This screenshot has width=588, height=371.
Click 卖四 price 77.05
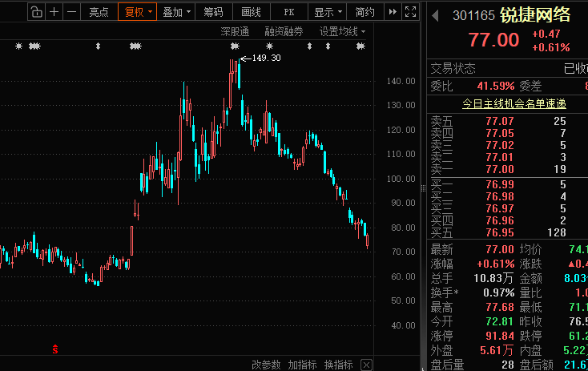(500, 133)
